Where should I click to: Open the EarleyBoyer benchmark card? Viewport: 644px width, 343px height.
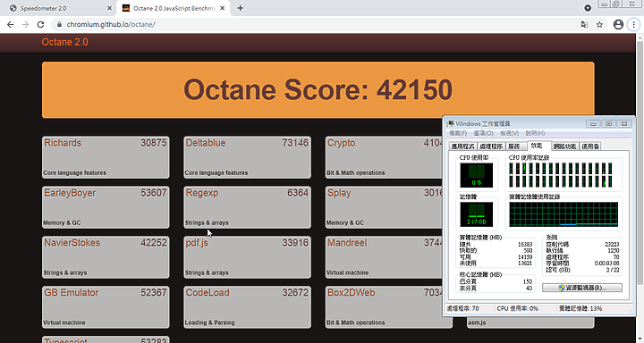tap(106, 207)
